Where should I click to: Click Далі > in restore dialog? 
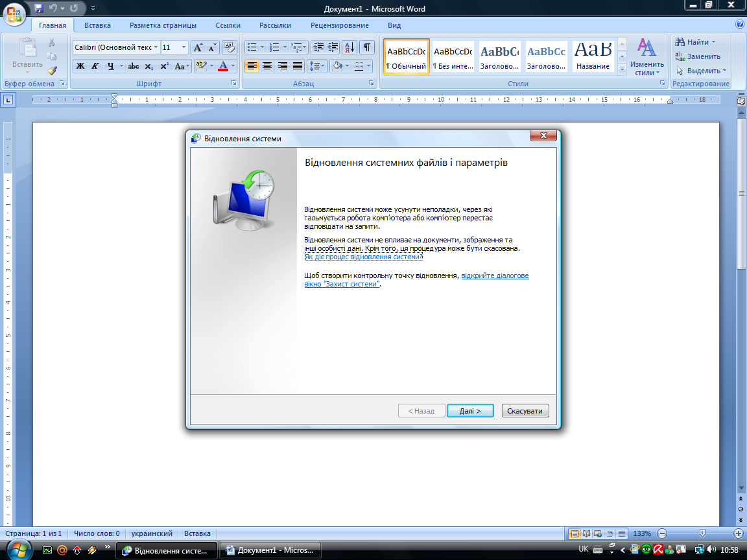click(470, 411)
